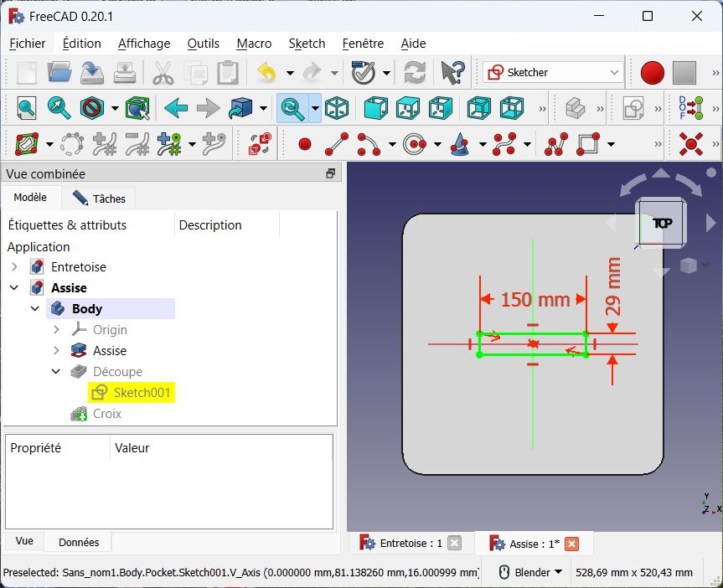Switch to the Vue property tab
723x588 pixels.
[x=24, y=541]
